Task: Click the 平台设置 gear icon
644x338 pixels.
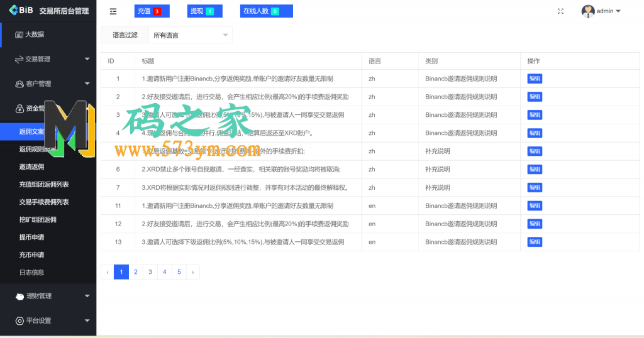Action: coord(19,321)
